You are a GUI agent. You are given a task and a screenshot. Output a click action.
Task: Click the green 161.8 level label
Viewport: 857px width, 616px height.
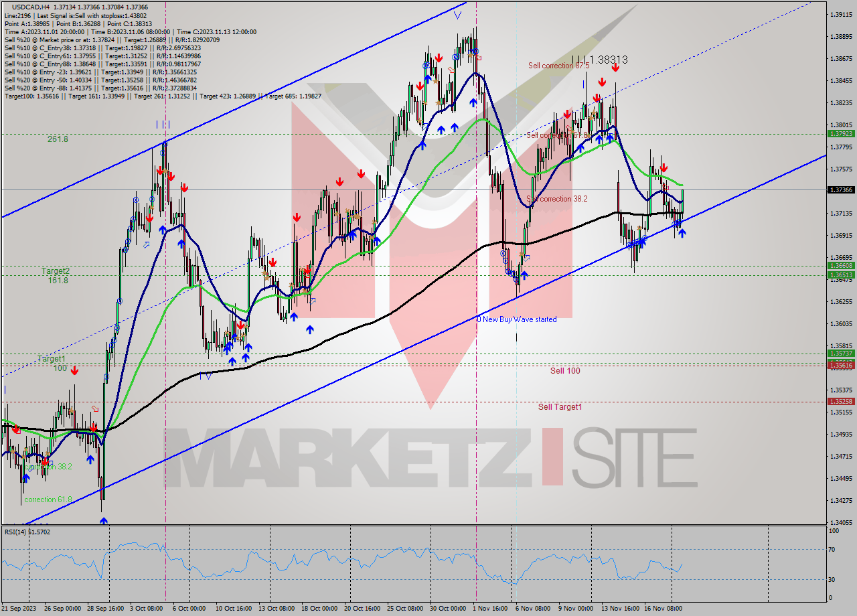tap(58, 281)
